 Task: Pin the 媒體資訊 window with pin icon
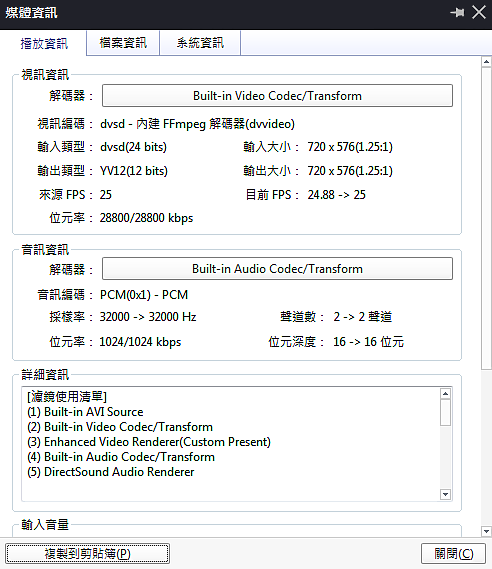pos(457,13)
